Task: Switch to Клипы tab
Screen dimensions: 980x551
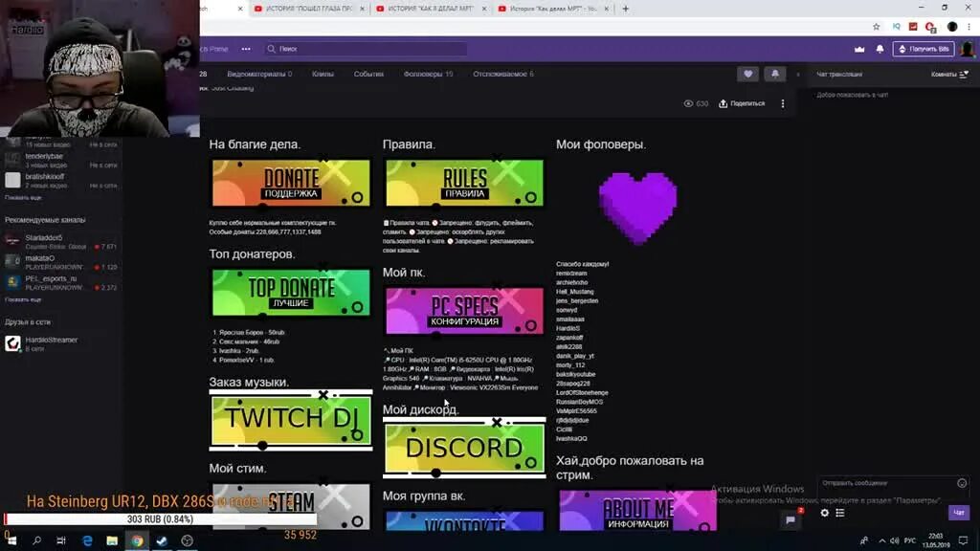Action: coord(323,74)
